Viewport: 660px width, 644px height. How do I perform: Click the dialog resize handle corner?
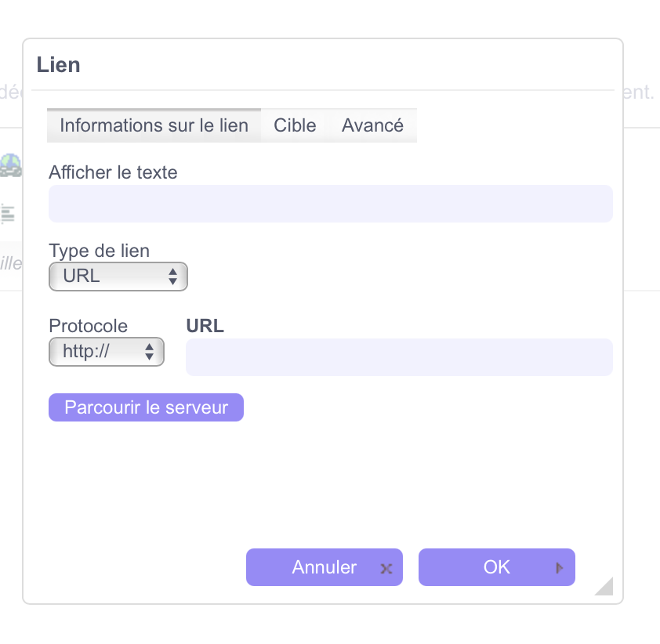(604, 586)
